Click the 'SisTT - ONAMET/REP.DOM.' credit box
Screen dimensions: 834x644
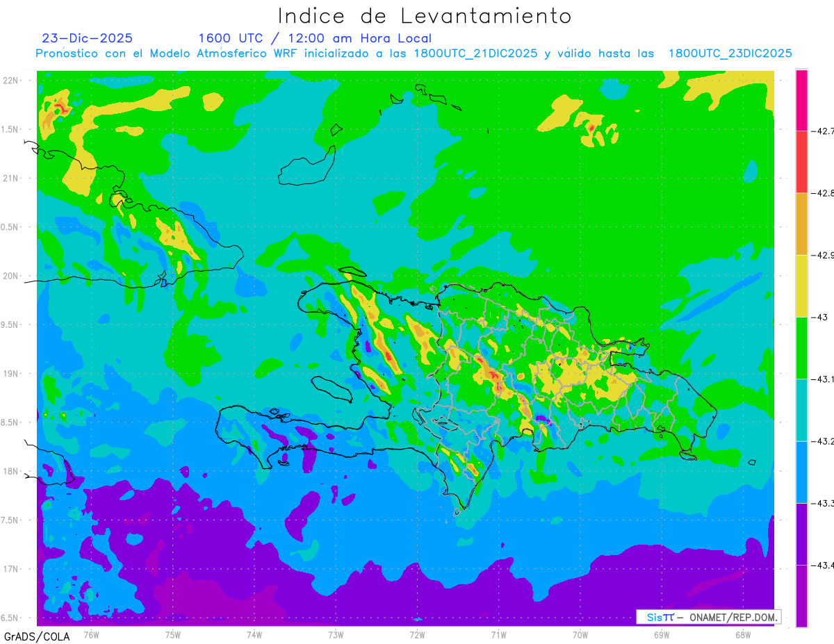coord(709,617)
